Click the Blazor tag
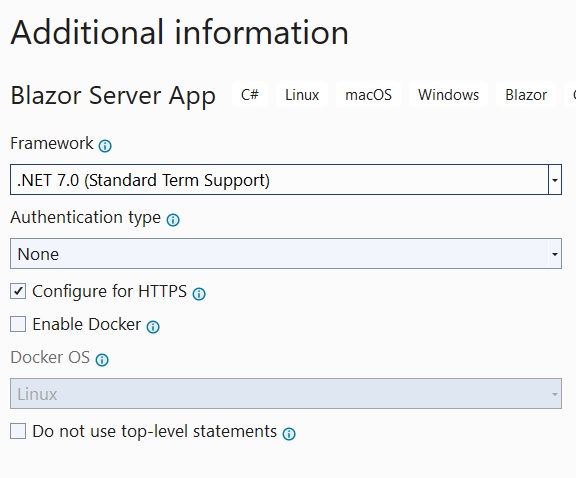This screenshot has width=576, height=478. tap(526, 95)
